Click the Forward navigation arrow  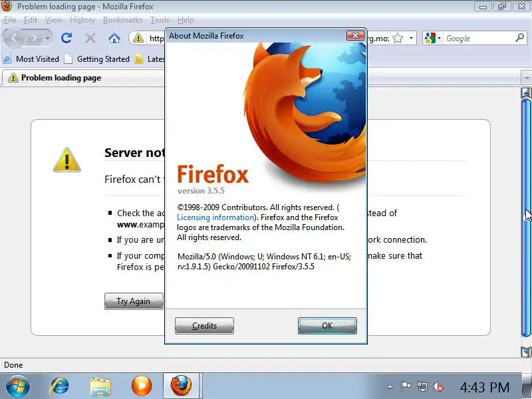click(34, 39)
